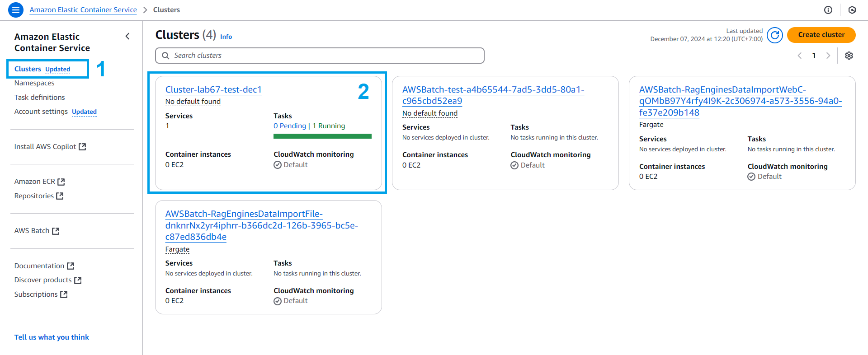Click No default found under AWSBatch-test cluster
This screenshot has width=868, height=355.
(x=430, y=113)
